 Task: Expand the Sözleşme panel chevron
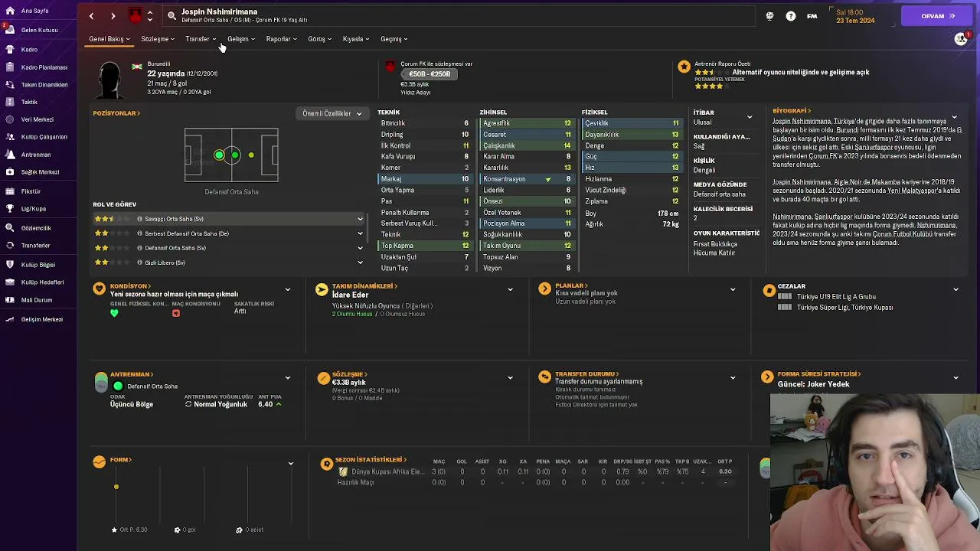click(511, 377)
